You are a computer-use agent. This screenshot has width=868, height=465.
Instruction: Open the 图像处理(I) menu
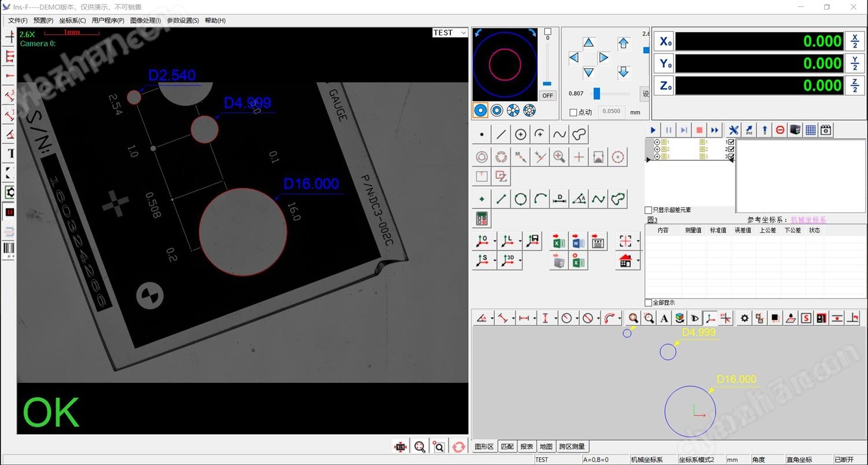[x=146, y=20]
